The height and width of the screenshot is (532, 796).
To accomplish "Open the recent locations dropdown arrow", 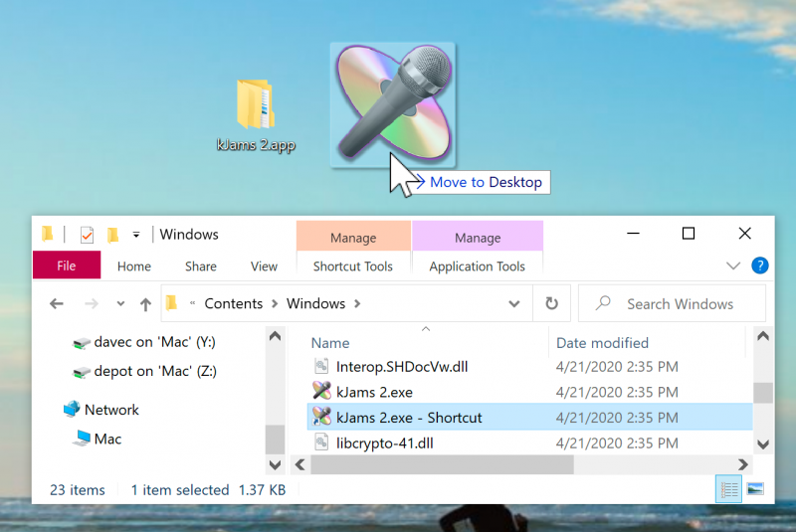I will 120,303.
